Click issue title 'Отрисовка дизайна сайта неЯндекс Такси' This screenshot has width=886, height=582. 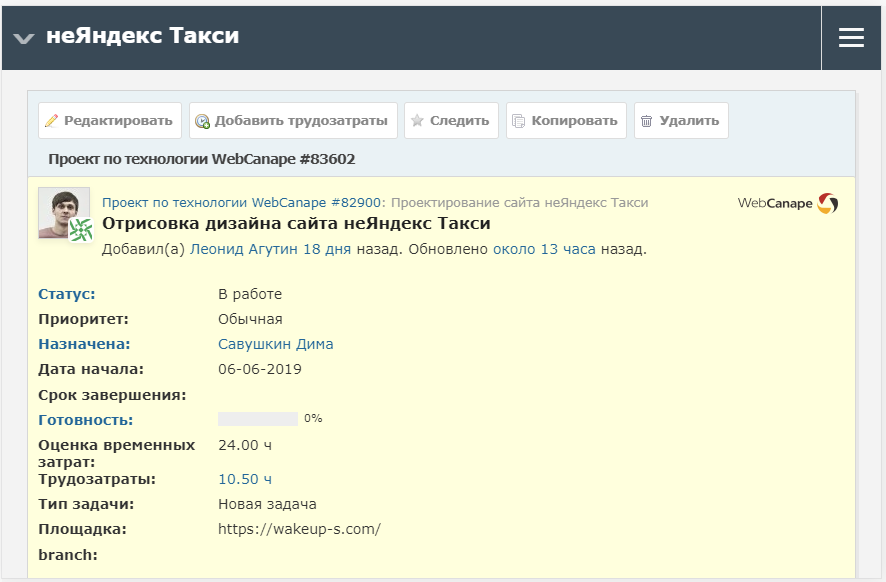click(296, 224)
